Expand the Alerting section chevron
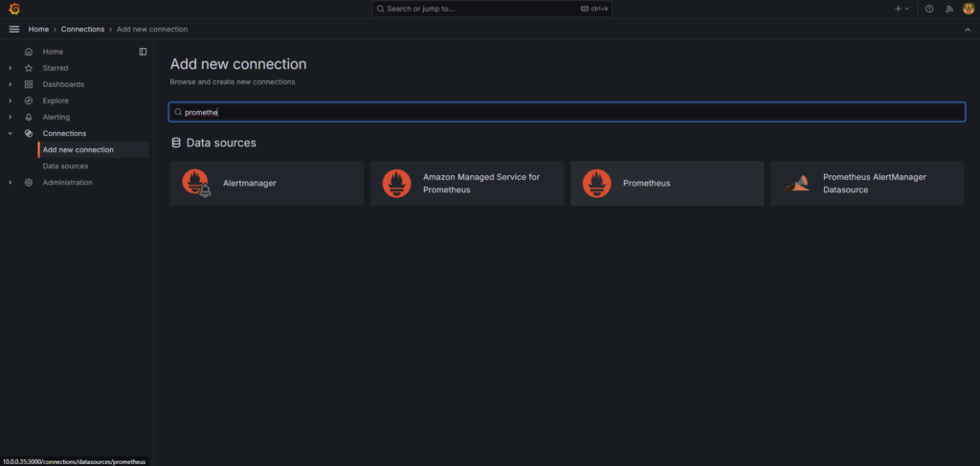Viewport: 980px width, 466px height. [x=10, y=117]
